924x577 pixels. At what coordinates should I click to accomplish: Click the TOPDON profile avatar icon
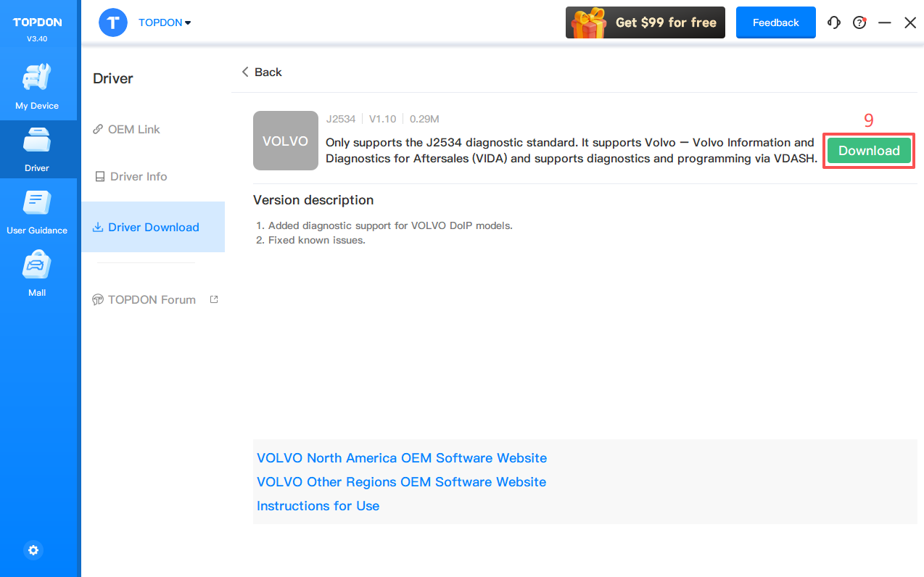(x=113, y=22)
